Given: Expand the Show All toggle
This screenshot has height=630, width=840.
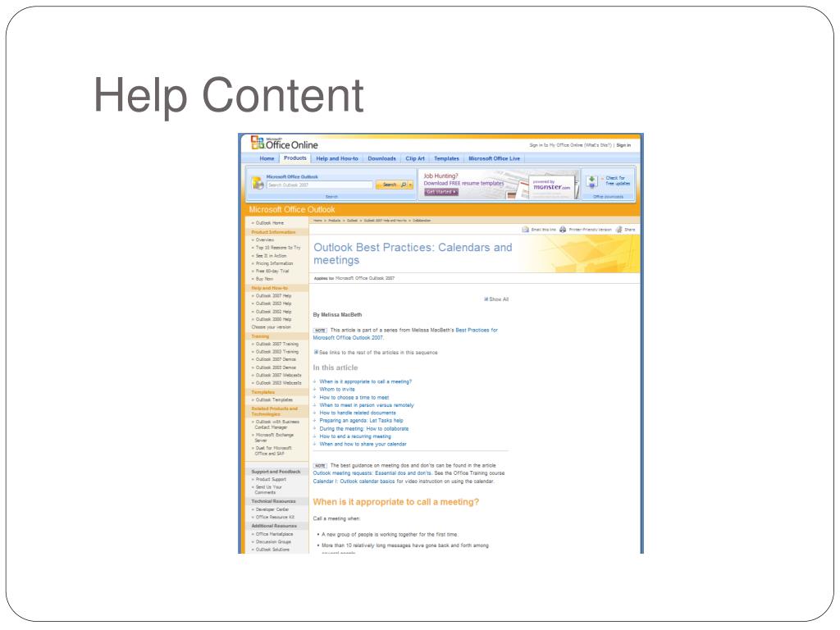Looking at the screenshot, I should point(496,299).
